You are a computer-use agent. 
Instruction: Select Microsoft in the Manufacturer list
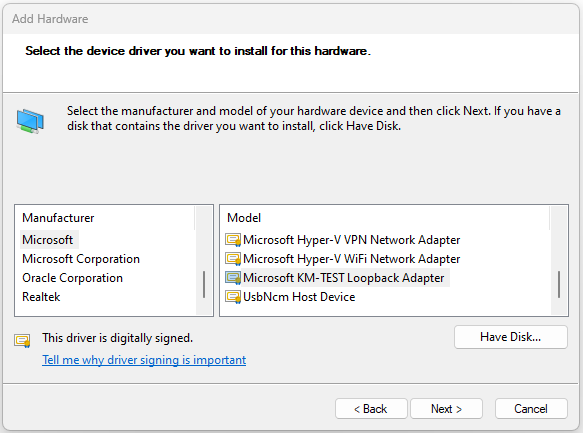pyautogui.click(x=48, y=240)
